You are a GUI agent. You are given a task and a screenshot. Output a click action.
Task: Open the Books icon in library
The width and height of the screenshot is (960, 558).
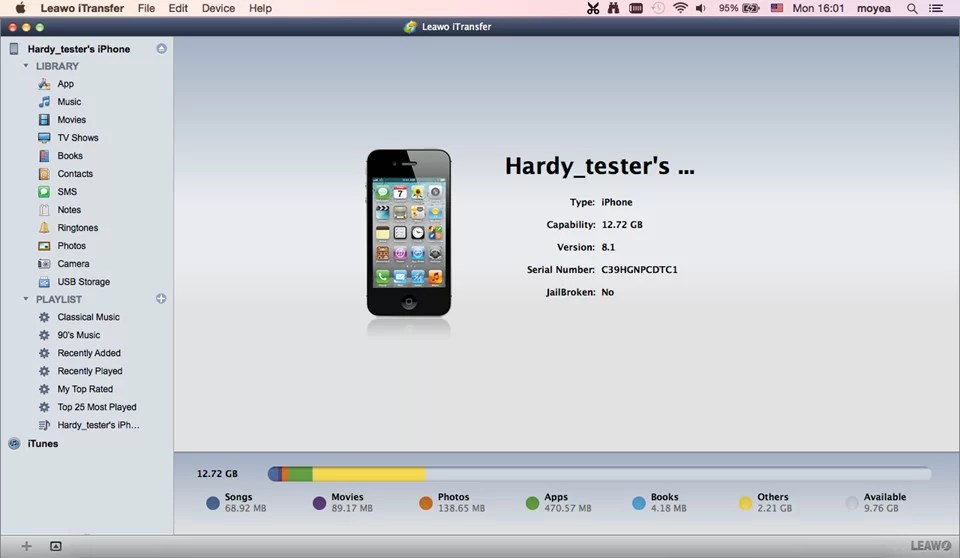pos(44,156)
